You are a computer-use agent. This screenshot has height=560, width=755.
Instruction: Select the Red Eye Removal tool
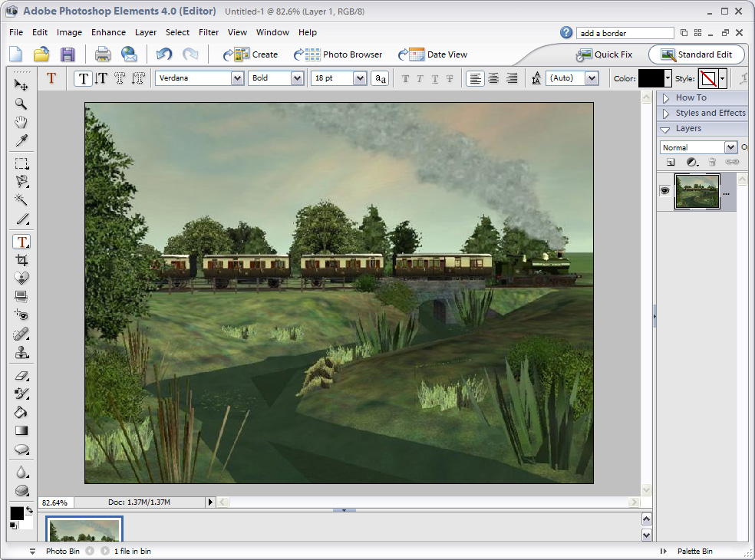(x=21, y=315)
